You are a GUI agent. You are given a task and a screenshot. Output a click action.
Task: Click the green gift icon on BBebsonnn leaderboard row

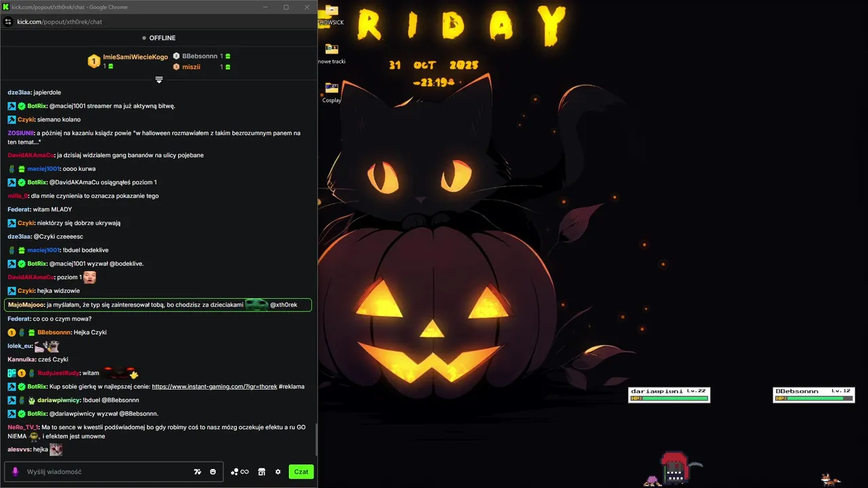[x=228, y=56]
